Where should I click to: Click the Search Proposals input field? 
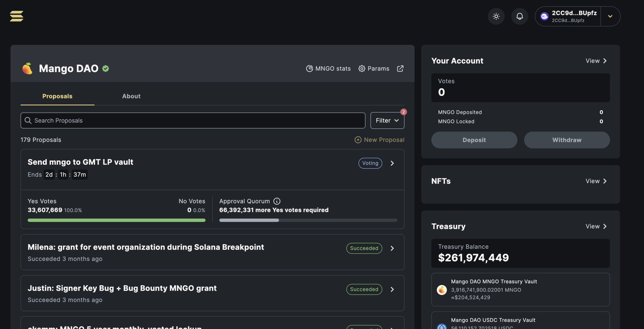[193, 120]
